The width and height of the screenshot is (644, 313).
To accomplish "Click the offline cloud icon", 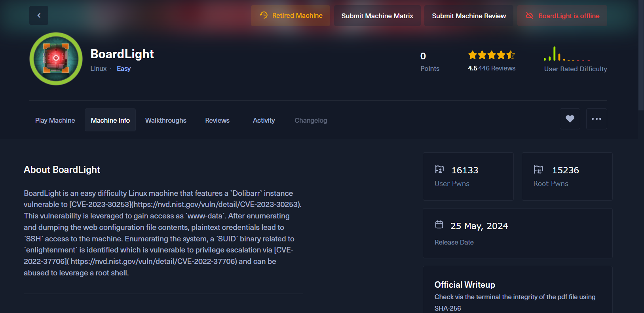I will coord(530,15).
